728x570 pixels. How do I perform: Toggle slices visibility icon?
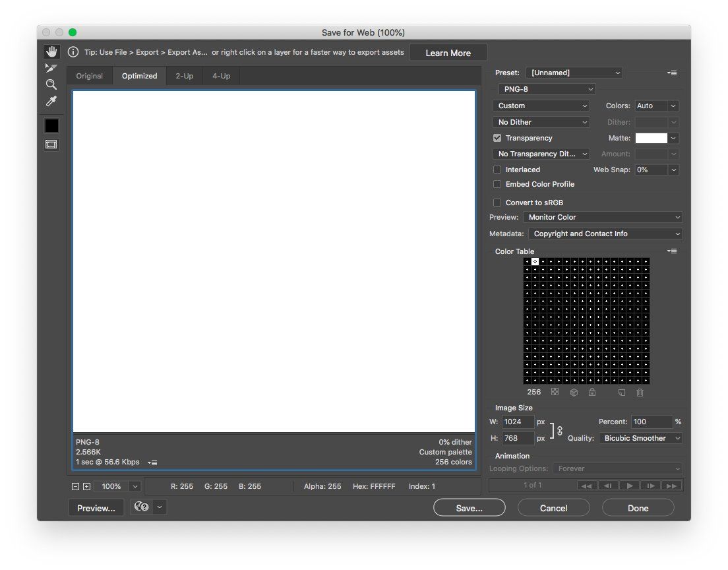[51, 144]
